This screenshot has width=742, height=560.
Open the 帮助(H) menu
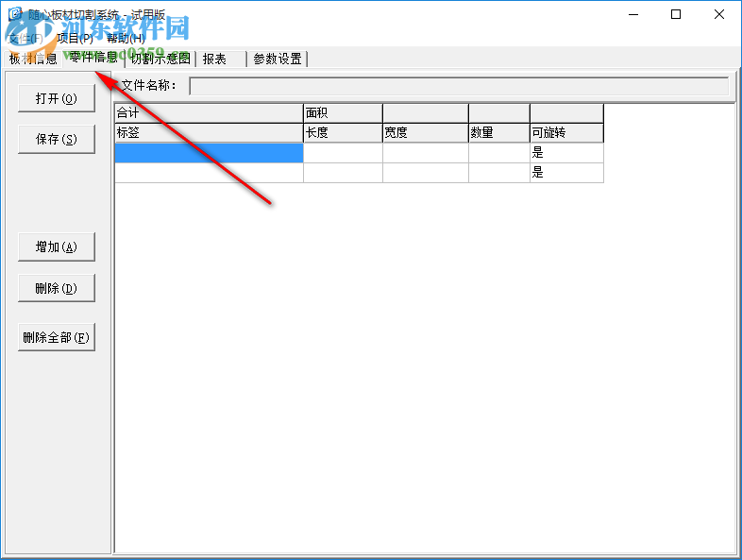(126, 39)
